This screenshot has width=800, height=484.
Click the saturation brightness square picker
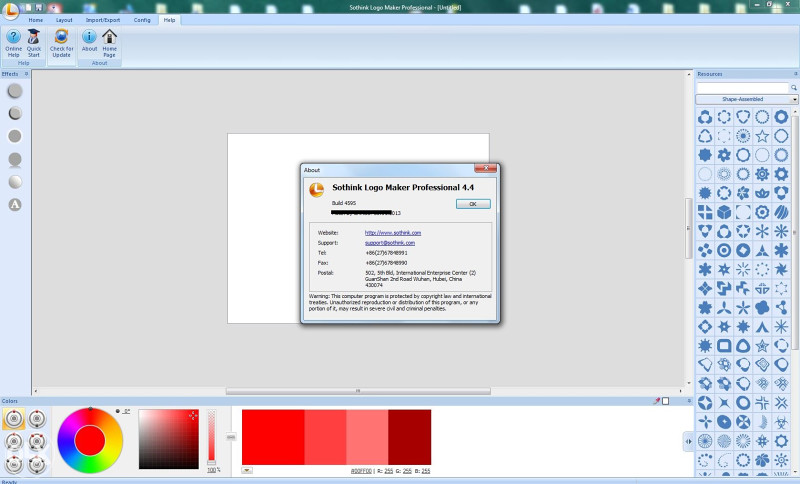click(168, 439)
